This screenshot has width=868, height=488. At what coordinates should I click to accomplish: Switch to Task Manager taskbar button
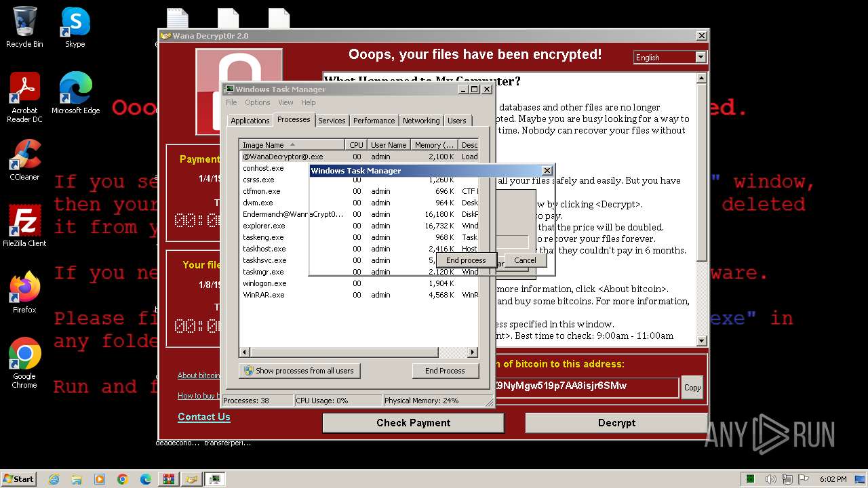tap(215, 479)
